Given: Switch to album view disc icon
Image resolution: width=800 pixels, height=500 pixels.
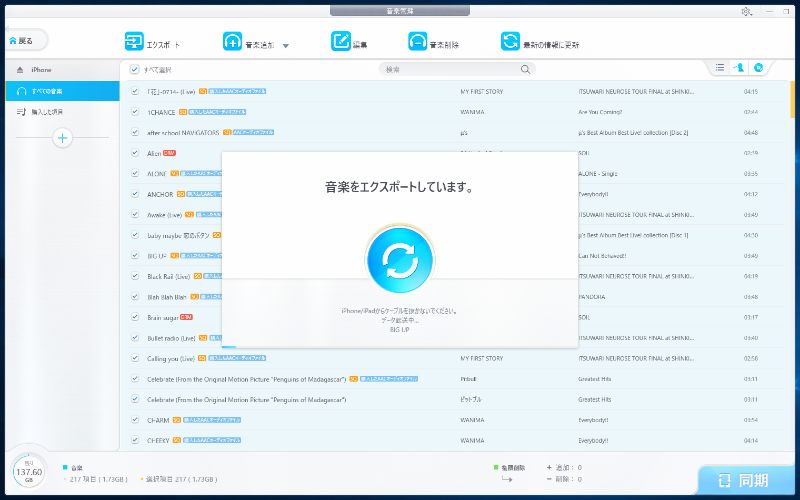Looking at the screenshot, I should (x=759, y=67).
